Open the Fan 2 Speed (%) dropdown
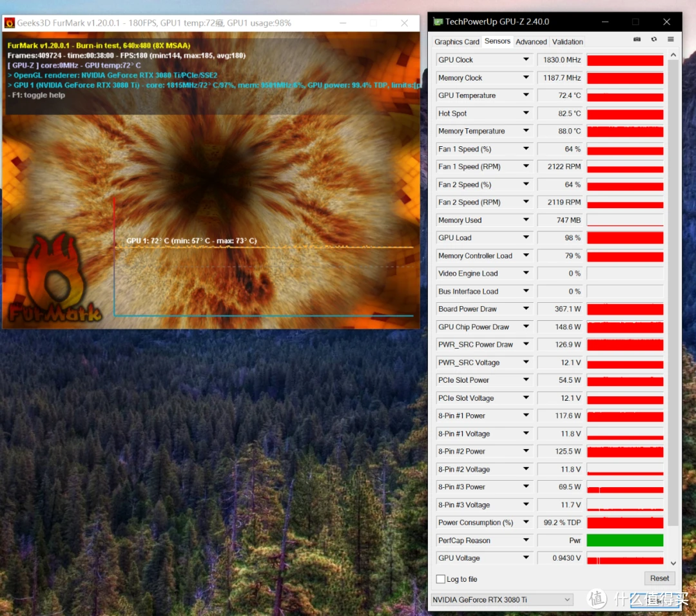This screenshot has width=696, height=616. (x=526, y=184)
